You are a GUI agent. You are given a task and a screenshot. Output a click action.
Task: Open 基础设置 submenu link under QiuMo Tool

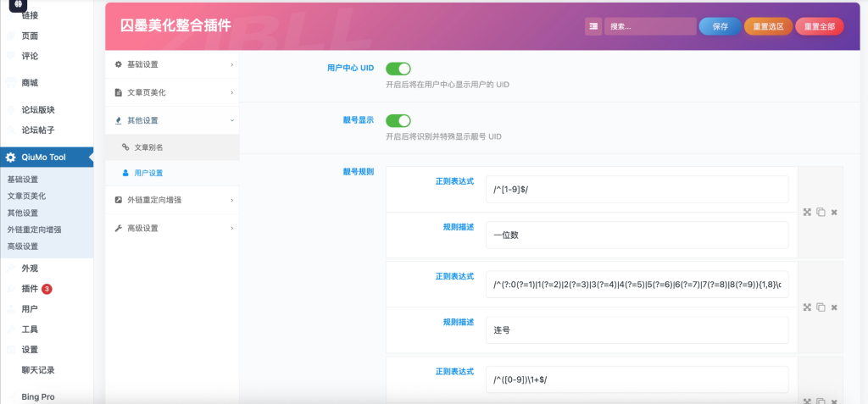coord(23,180)
